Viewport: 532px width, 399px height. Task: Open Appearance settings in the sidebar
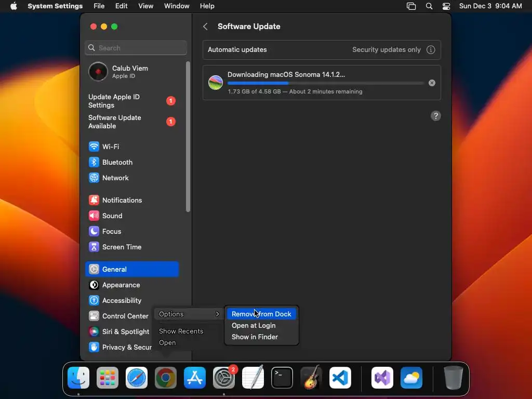pos(131,285)
